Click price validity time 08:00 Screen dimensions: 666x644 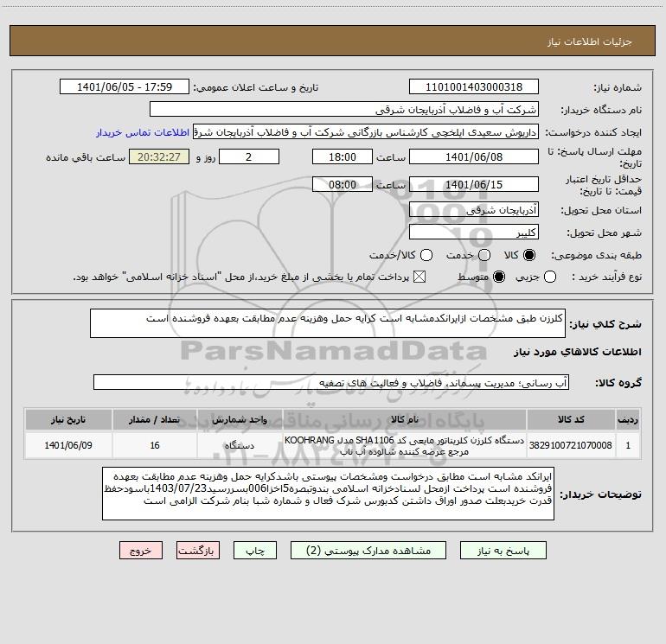(x=343, y=184)
